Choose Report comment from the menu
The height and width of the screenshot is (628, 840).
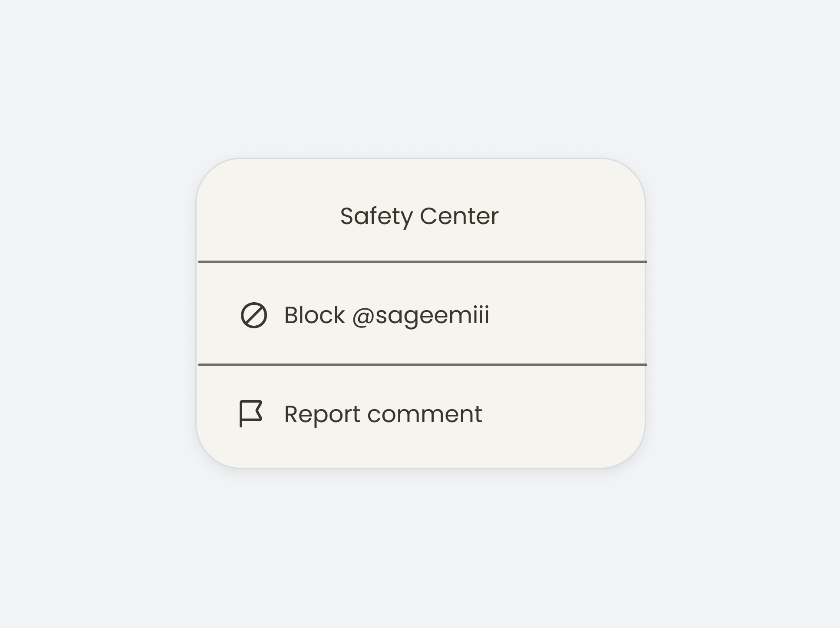(382, 413)
